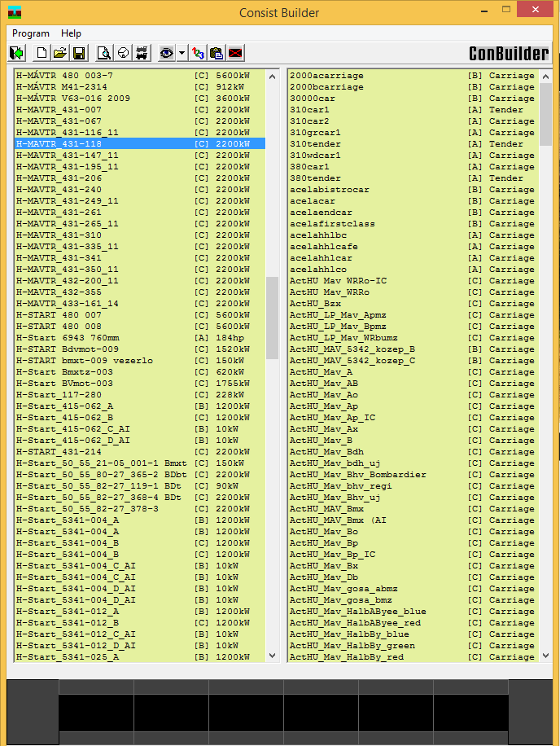Open the Program menu
The height and width of the screenshot is (746, 560).
31,33
